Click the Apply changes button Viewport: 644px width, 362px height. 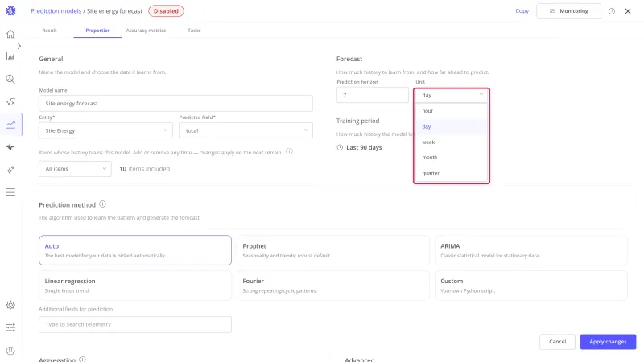point(608,341)
